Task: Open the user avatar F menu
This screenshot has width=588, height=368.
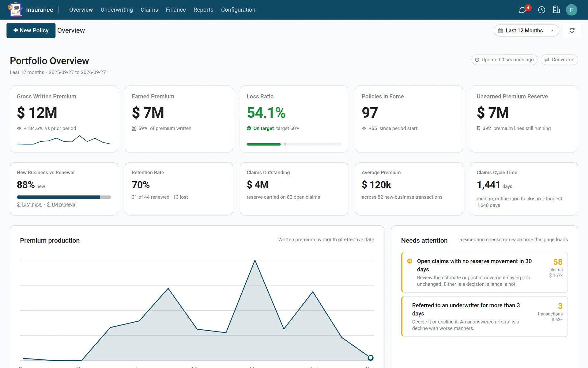Action: point(571,10)
